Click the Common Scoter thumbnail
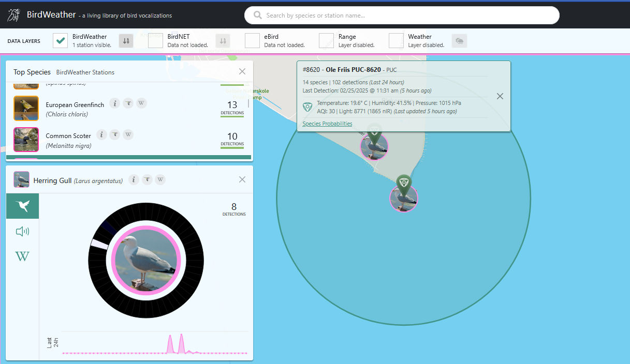 pyautogui.click(x=26, y=140)
